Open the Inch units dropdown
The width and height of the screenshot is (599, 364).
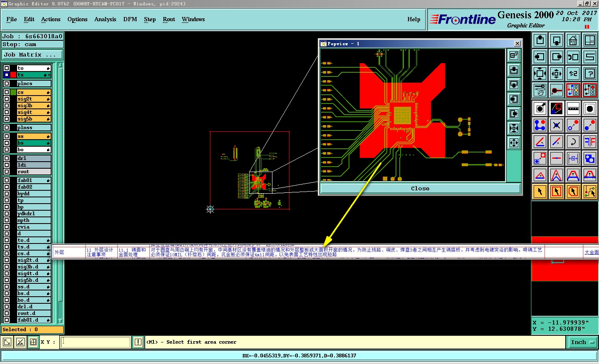tap(582, 342)
